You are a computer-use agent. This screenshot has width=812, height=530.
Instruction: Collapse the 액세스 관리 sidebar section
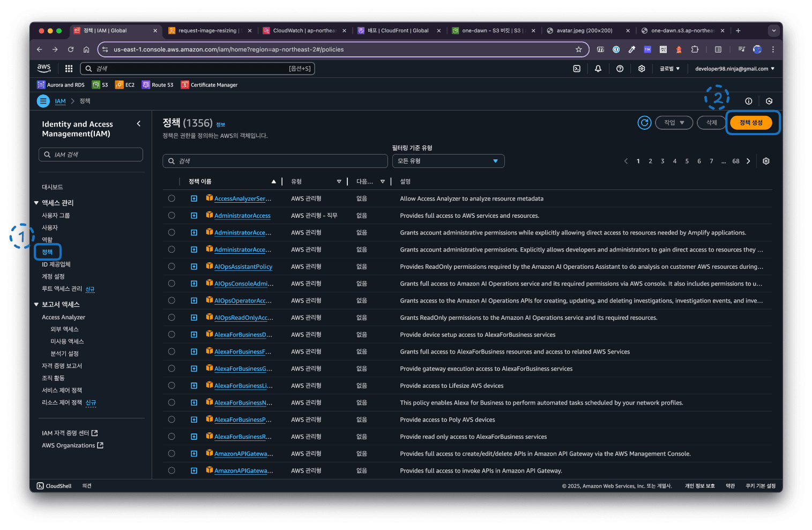[x=36, y=203]
